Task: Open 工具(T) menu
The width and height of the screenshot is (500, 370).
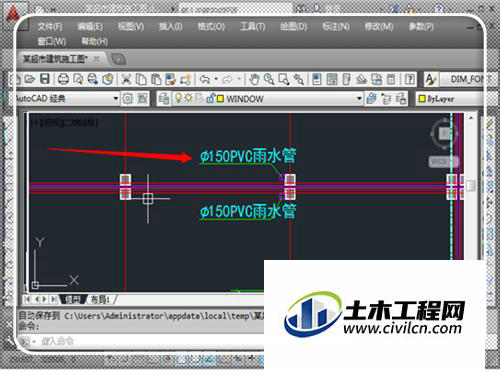Action: (x=252, y=26)
